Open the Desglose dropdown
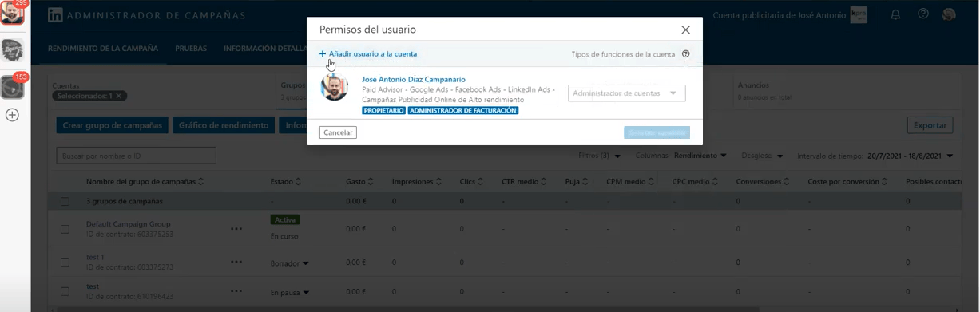This screenshot has height=312, width=980. (x=762, y=156)
